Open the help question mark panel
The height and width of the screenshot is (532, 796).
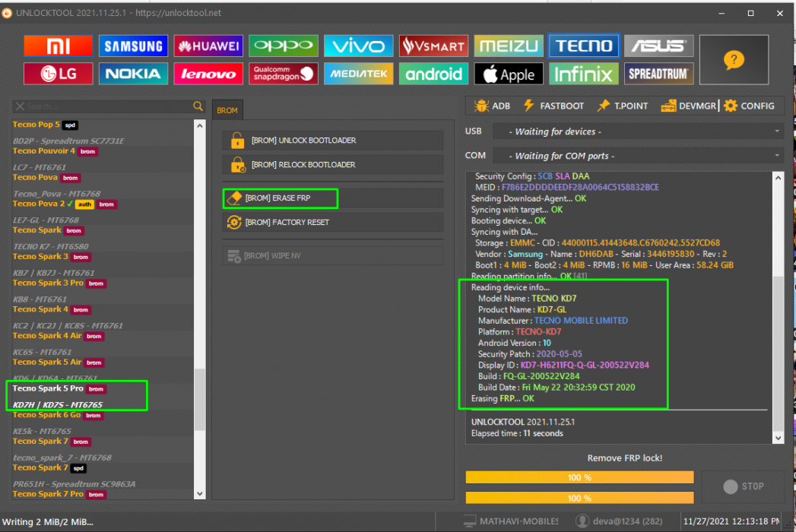(734, 60)
